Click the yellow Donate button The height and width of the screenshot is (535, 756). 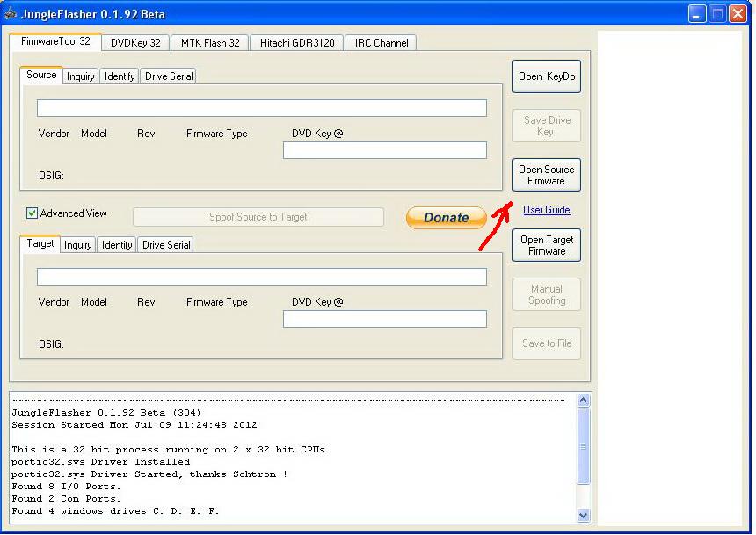point(446,218)
